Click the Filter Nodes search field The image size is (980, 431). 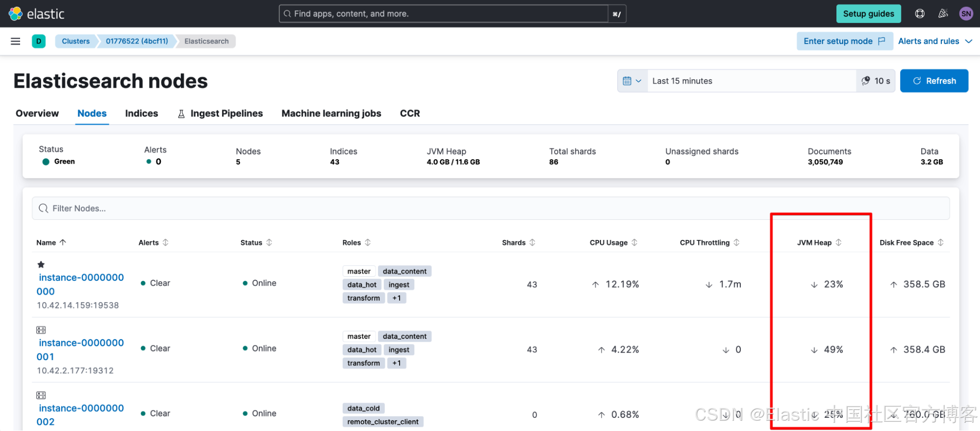[491, 208]
